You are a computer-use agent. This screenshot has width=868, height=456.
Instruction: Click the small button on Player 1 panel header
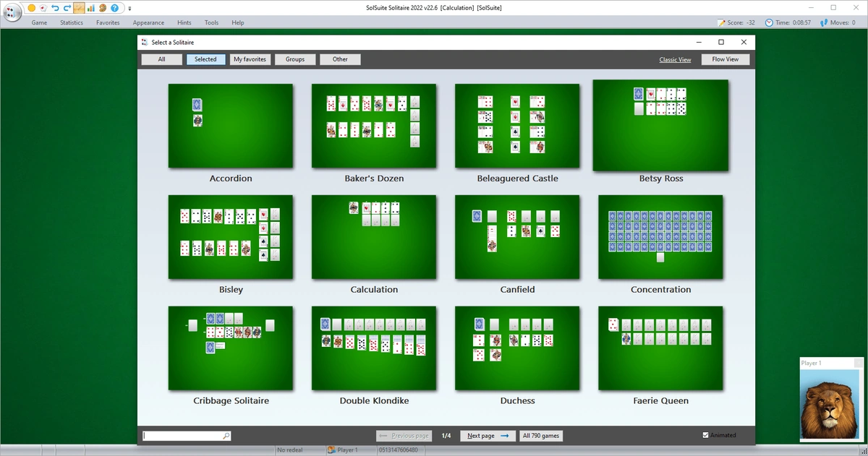pos(859,363)
